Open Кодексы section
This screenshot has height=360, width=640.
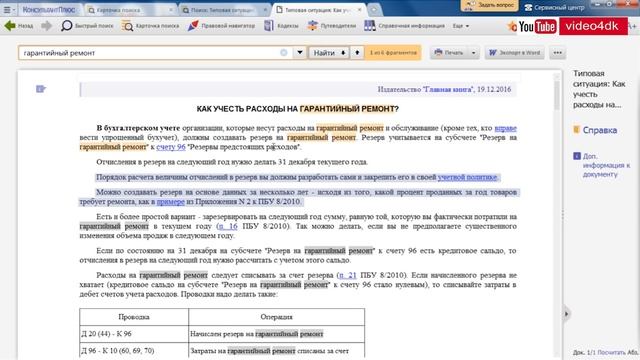281,26
